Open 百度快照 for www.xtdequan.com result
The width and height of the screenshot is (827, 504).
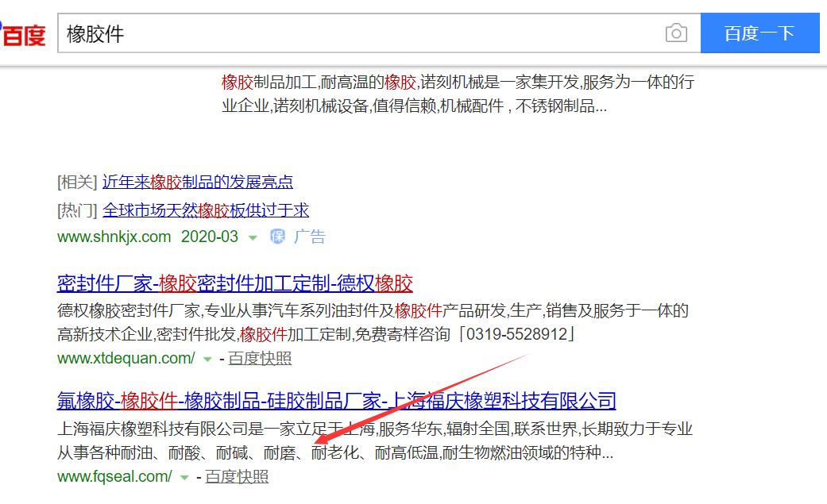[x=260, y=359]
